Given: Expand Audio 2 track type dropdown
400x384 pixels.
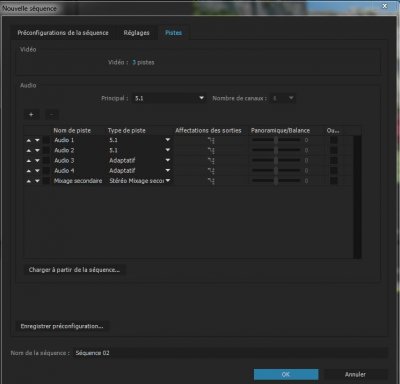Looking at the screenshot, I should [x=168, y=150].
